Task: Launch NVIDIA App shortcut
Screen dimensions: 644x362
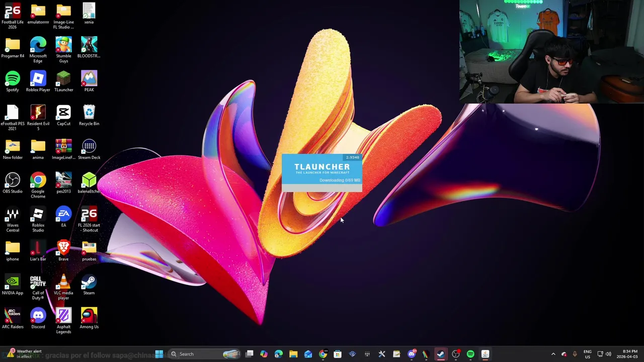Action: coord(13,285)
